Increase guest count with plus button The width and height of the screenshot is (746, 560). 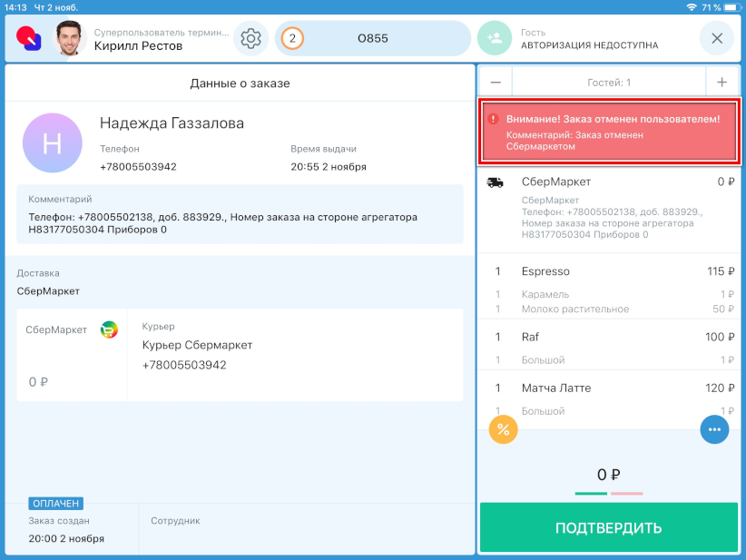[721, 83]
